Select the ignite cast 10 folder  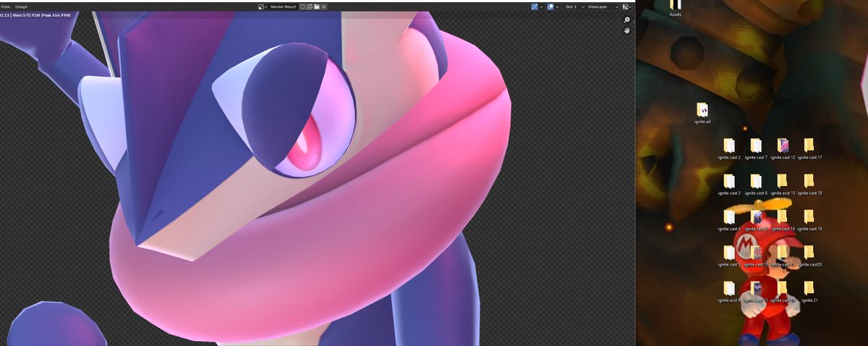pyautogui.click(x=755, y=256)
